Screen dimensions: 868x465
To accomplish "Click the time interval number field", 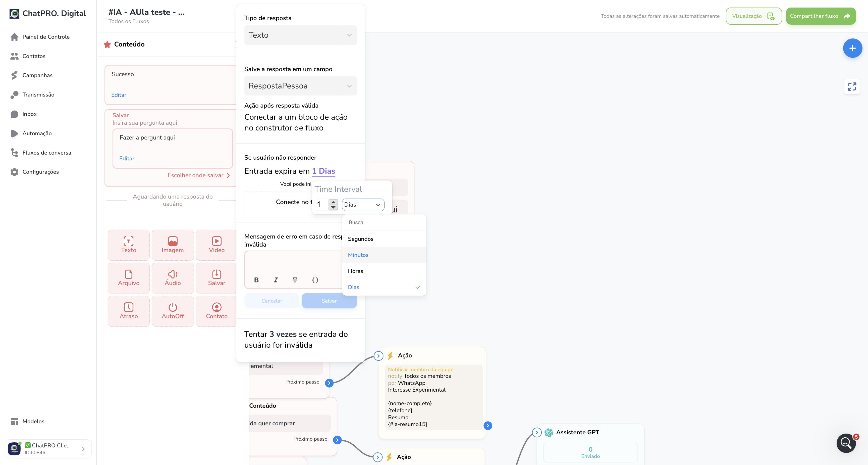I will pyautogui.click(x=322, y=205).
